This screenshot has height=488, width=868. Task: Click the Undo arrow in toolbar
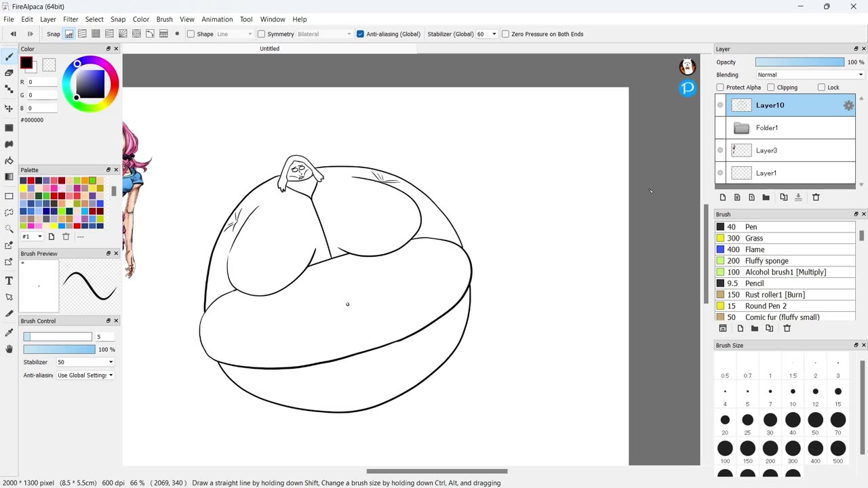[13, 34]
